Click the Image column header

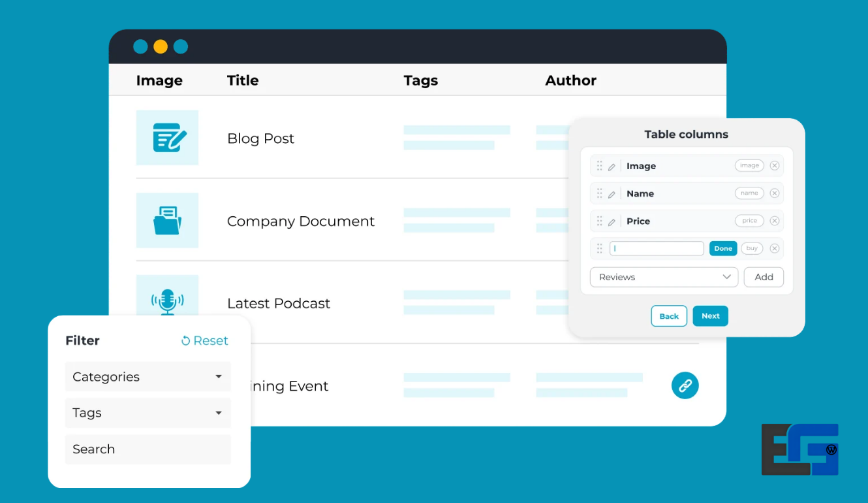(x=159, y=80)
